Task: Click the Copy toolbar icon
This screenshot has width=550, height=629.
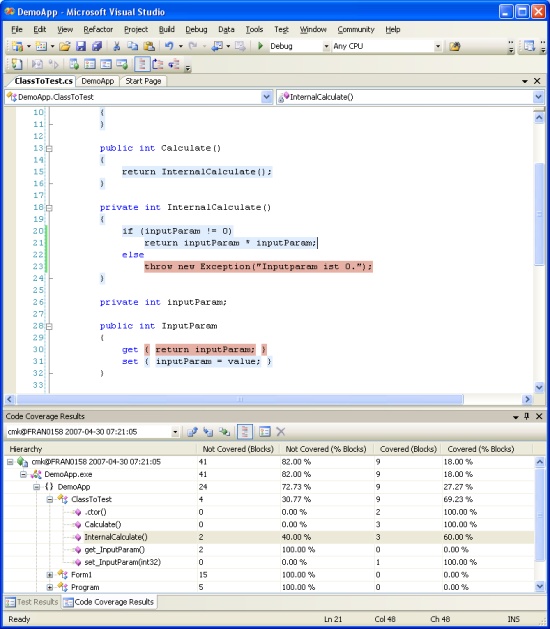Action: (x=132, y=47)
